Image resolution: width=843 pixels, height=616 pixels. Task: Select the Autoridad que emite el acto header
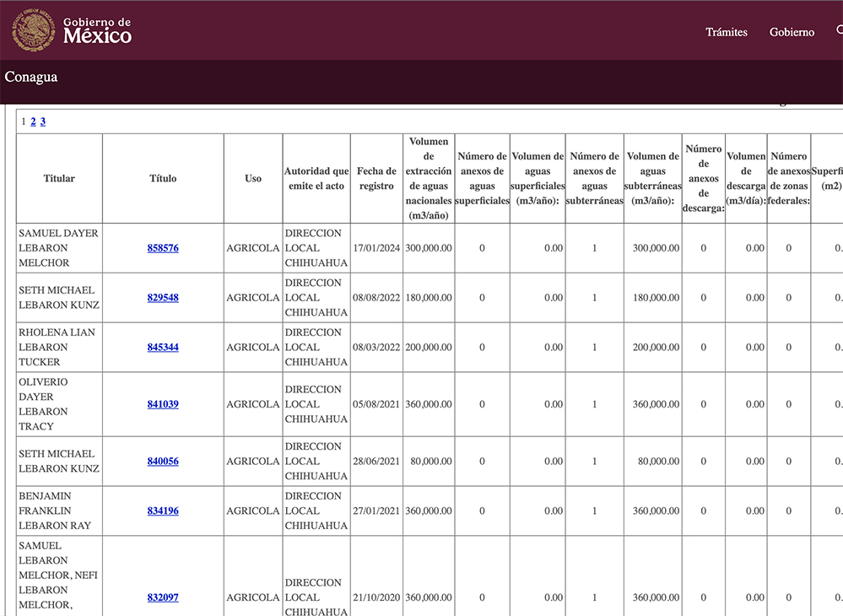[316, 179]
